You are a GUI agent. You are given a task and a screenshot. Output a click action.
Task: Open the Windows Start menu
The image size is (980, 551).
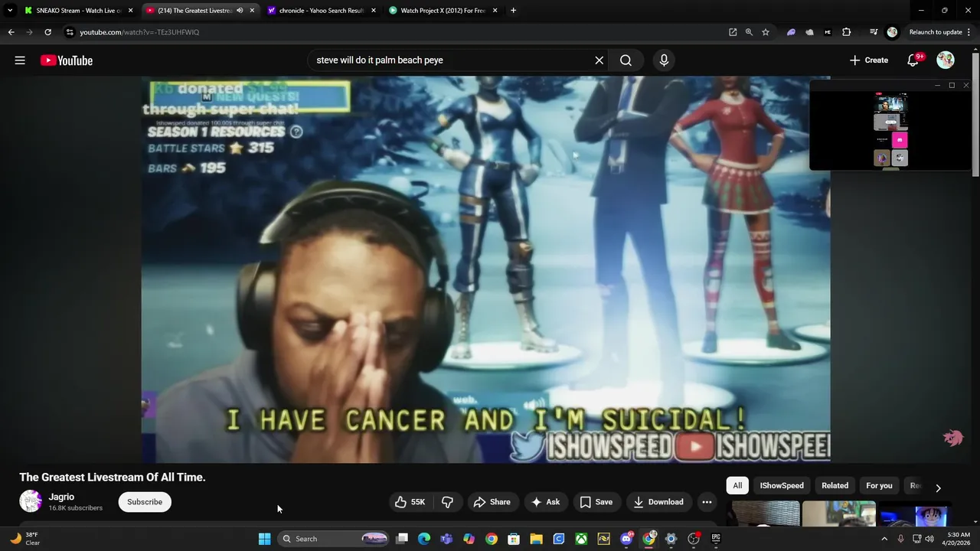click(x=264, y=539)
